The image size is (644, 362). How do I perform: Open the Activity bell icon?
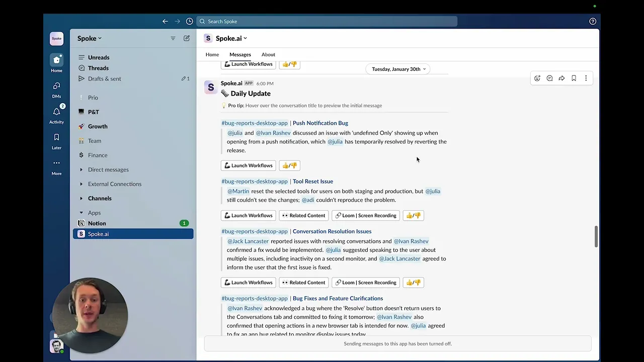tap(56, 112)
